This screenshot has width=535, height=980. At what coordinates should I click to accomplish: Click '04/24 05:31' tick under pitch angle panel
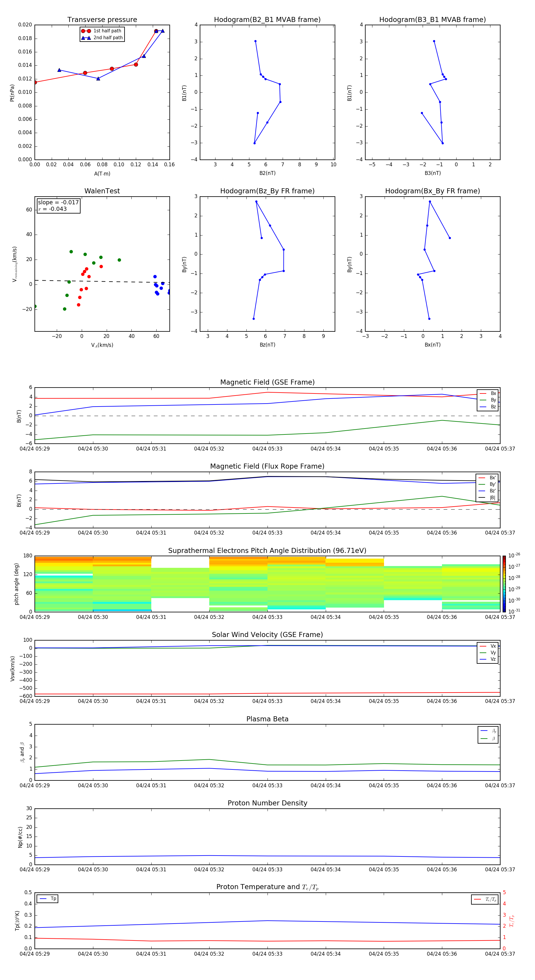(151, 617)
